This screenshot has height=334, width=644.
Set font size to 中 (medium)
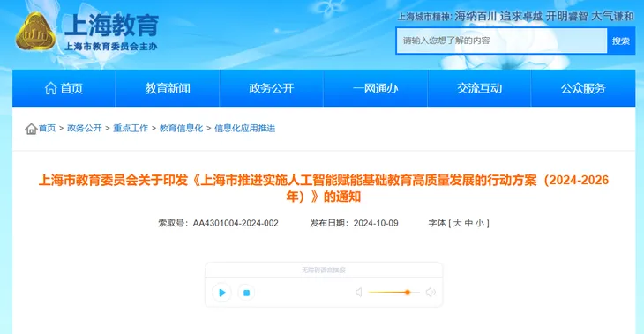tap(468, 223)
